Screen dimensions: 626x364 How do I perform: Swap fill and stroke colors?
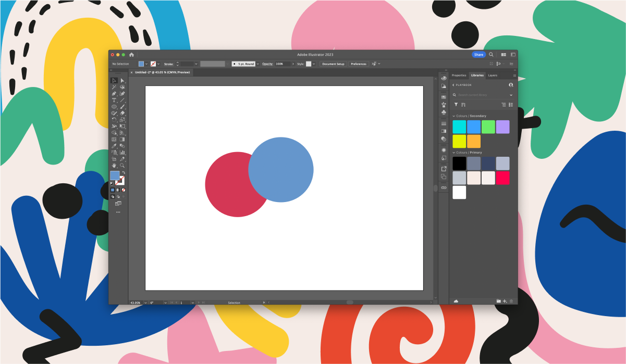click(124, 173)
